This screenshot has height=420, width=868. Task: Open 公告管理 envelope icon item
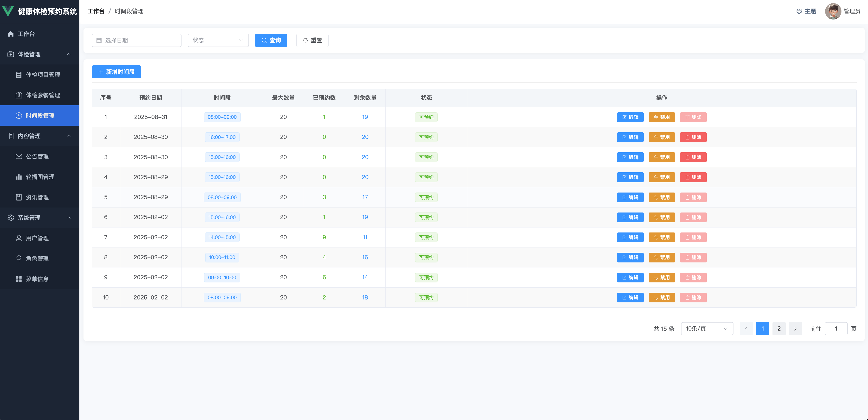19,156
